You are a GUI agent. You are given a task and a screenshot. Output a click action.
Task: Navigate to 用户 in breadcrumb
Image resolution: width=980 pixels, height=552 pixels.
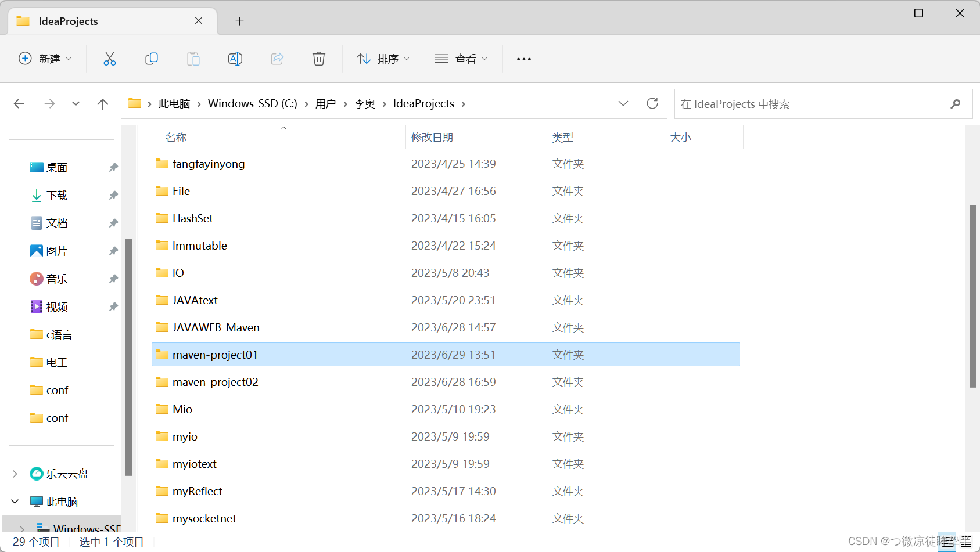click(x=326, y=104)
